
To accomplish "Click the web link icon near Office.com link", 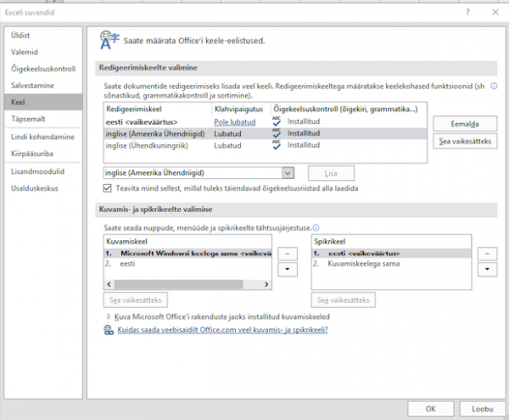I will tap(109, 330).
